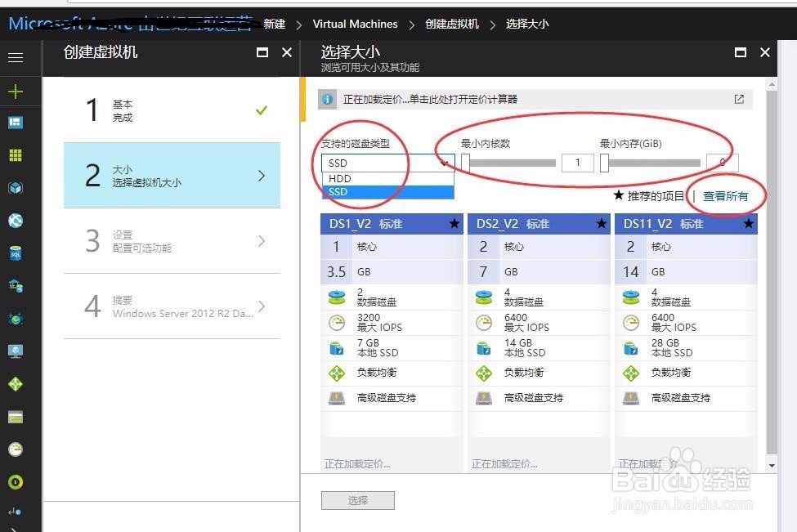
Task: Click DS2_V2 标准 title
Action: tap(513, 224)
